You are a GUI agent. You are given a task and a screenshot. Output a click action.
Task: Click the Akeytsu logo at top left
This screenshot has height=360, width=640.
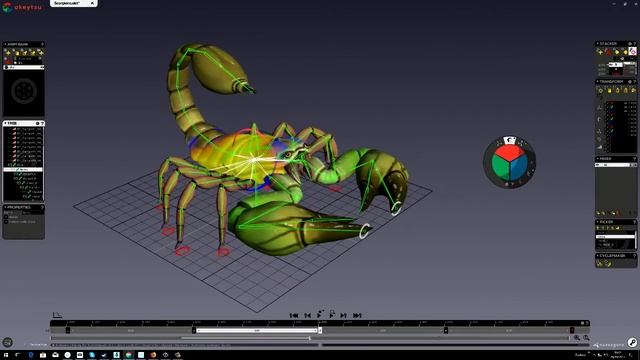point(22,7)
